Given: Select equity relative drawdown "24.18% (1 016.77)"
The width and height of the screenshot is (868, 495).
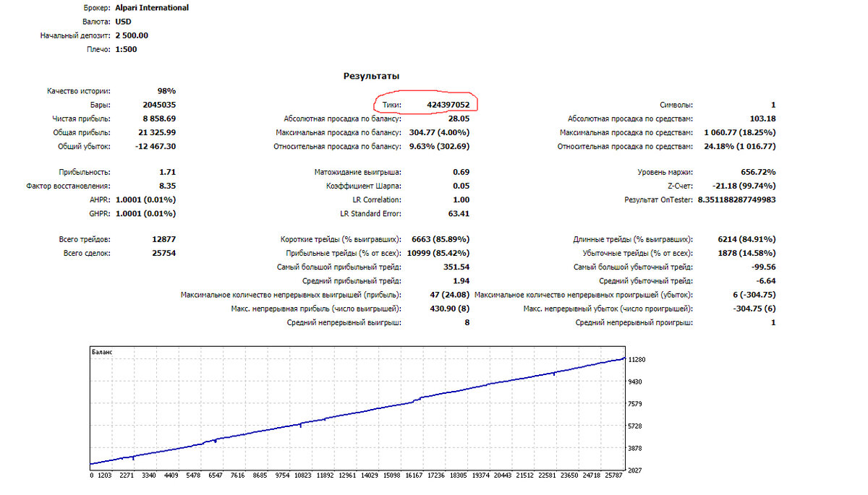Looking at the screenshot, I should tap(739, 146).
